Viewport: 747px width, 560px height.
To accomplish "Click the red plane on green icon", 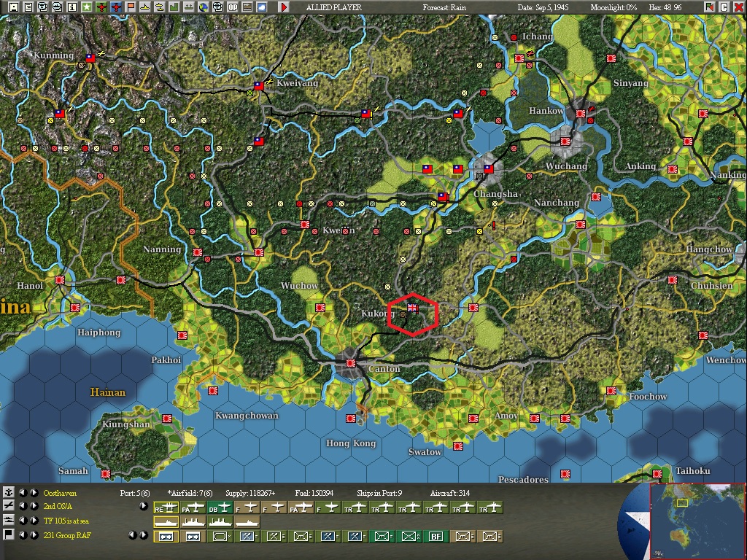I will tap(101, 7).
